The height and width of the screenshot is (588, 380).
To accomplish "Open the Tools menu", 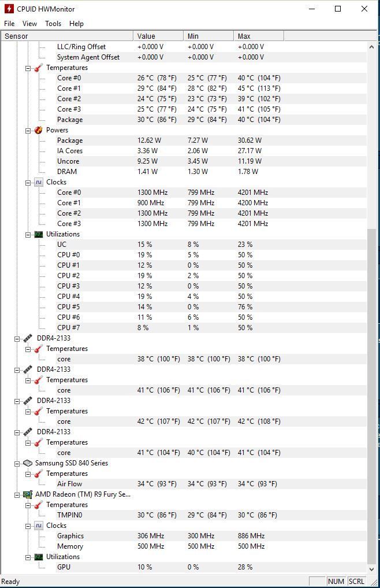I will pos(53,24).
